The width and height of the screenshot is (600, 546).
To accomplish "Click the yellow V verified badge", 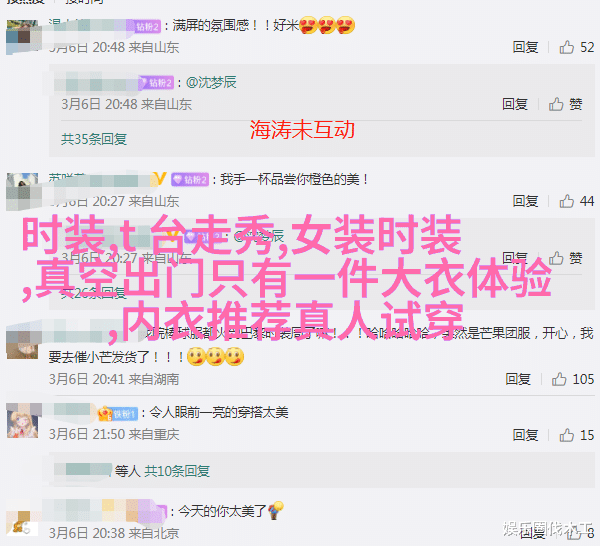I will coord(160,179).
